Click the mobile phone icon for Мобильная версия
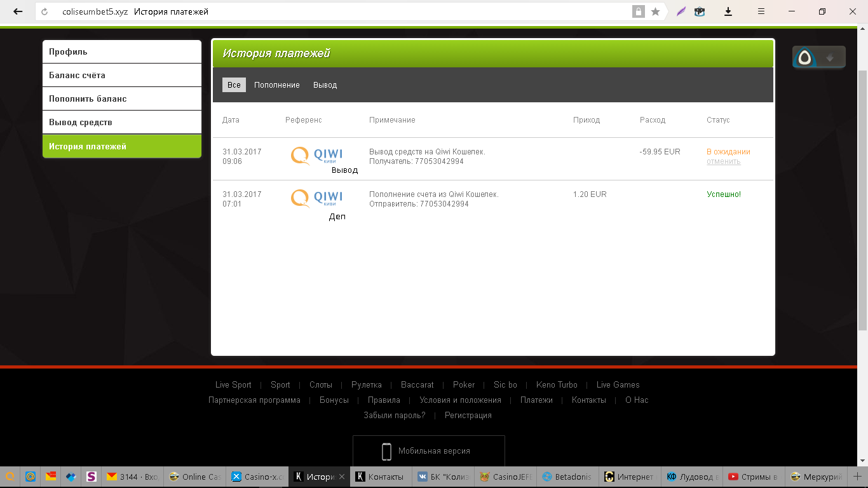This screenshot has width=868, height=488. coord(386,451)
